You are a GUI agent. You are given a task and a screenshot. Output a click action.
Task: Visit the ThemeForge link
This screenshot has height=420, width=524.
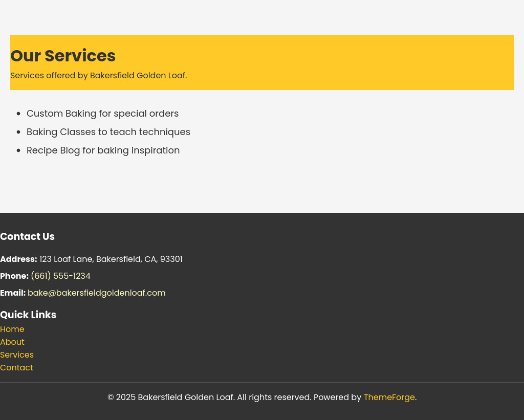tap(389, 397)
